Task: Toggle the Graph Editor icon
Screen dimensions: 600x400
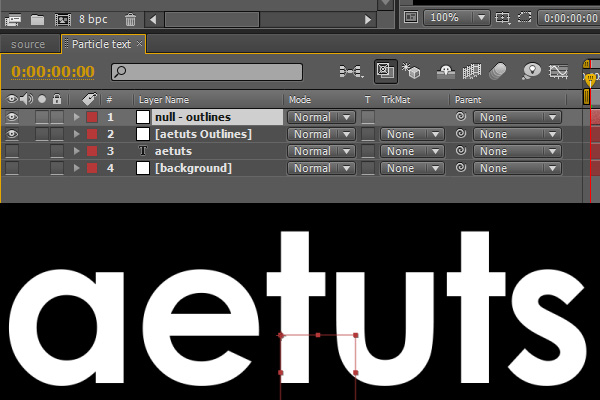Action: click(558, 72)
